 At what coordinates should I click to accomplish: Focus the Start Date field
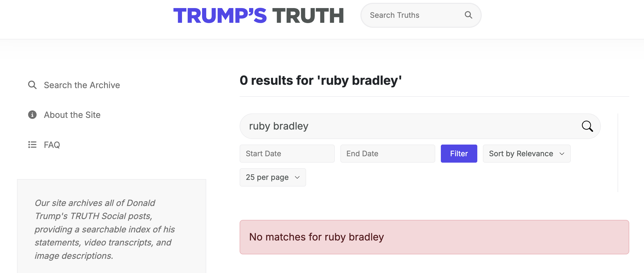(x=287, y=153)
